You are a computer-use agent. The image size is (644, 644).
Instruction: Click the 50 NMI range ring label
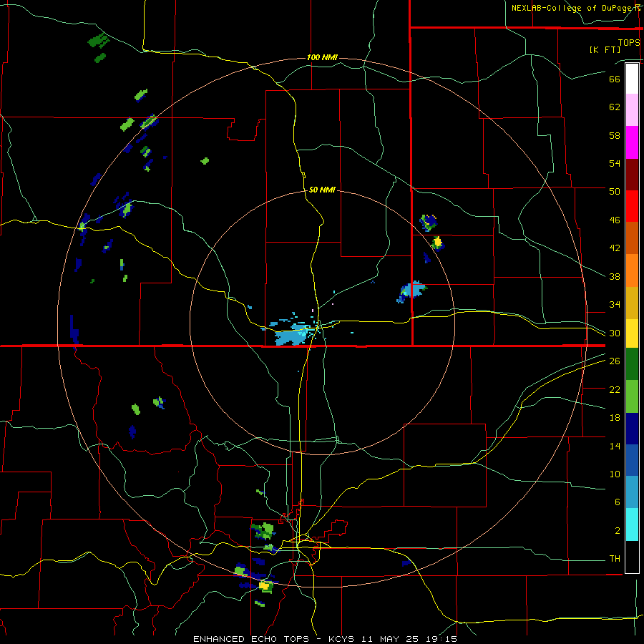click(322, 190)
